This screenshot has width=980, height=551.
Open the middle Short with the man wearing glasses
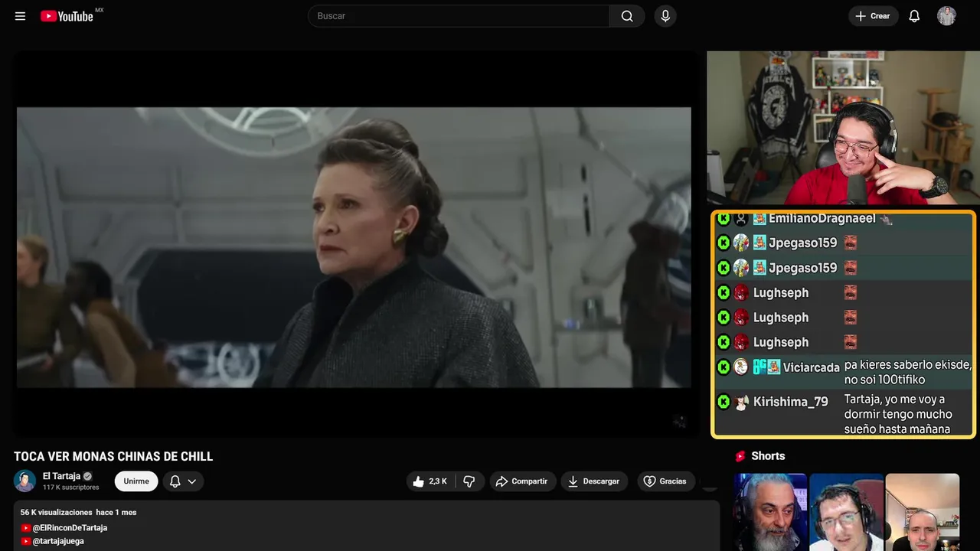point(846,512)
